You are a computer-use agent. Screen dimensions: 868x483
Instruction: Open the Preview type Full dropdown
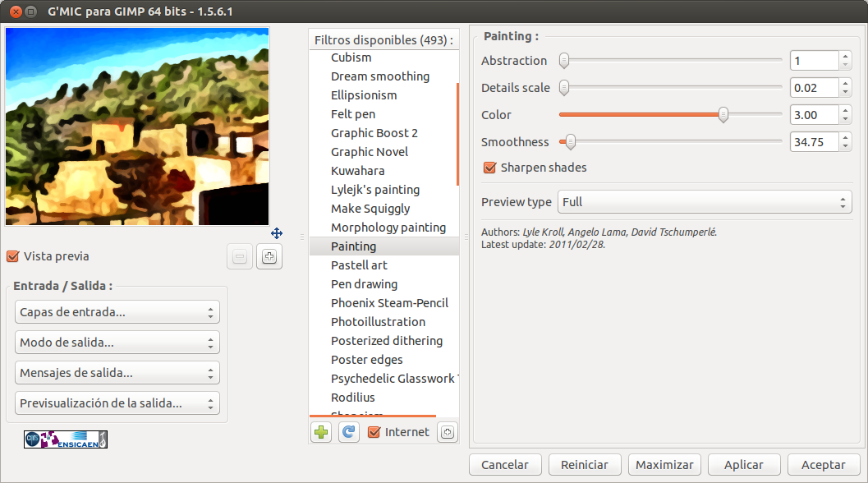[x=705, y=202]
